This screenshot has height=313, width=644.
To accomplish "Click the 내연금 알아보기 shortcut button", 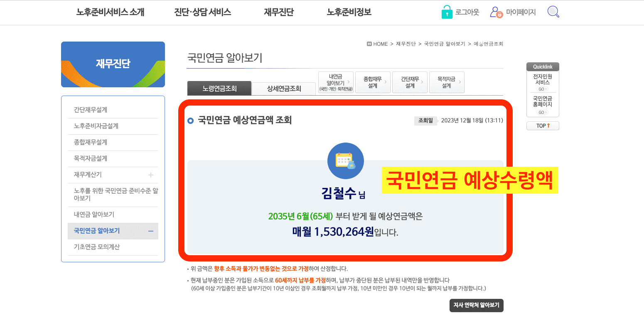I will tap(336, 82).
